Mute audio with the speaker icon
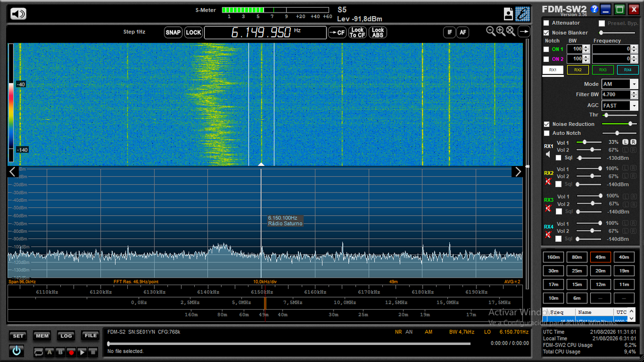644x362 pixels. click(18, 14)
